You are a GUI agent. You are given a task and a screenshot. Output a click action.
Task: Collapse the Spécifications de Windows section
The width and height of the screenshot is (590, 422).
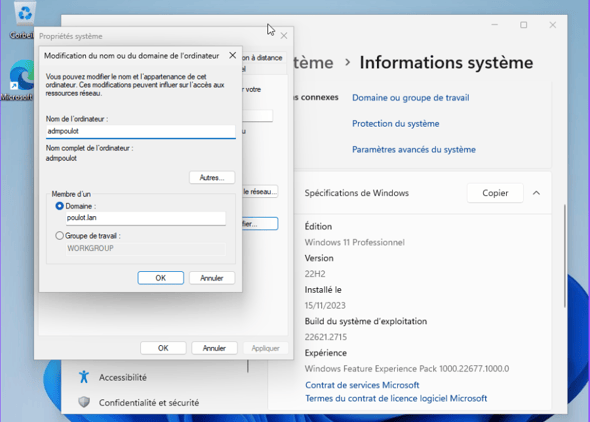536,193
